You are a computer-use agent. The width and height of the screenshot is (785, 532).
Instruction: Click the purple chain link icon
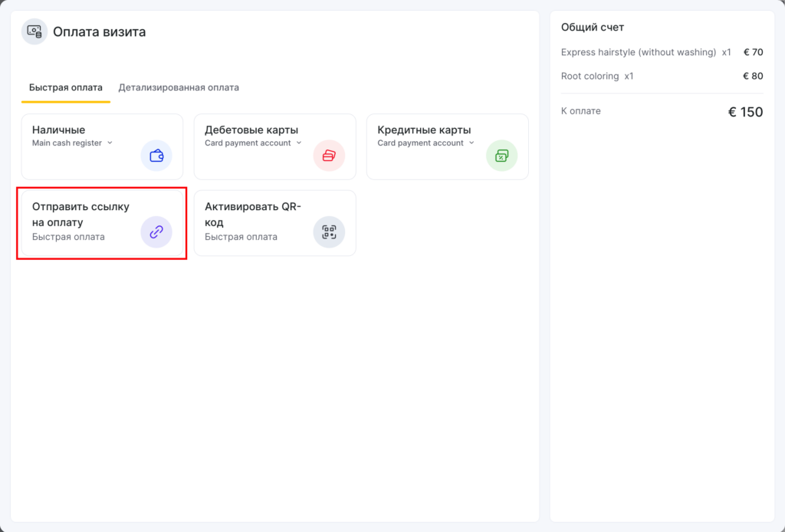coord(156,232)
